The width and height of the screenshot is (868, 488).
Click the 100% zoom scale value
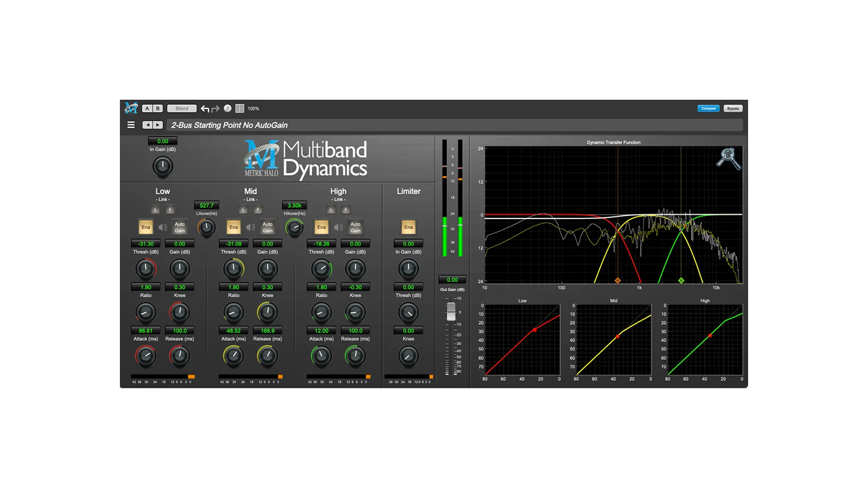pos(253,108)
